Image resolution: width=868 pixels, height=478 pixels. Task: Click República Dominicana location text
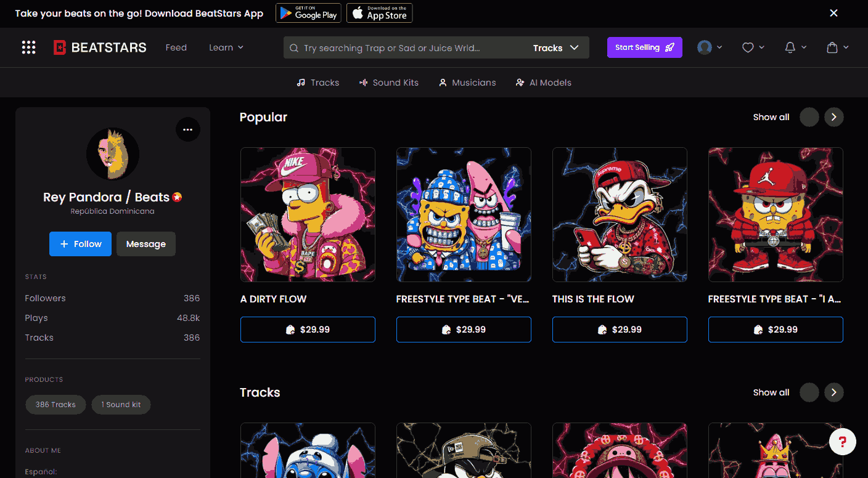tap(113, 211)
